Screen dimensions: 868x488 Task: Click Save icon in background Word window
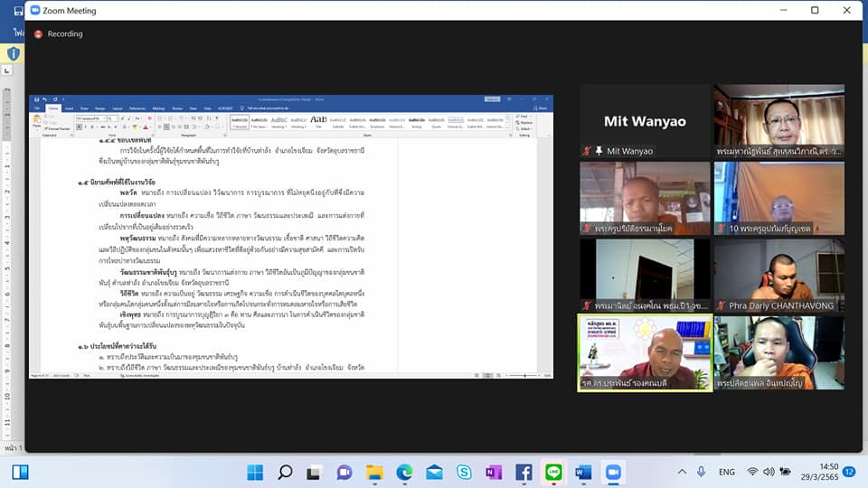[x=18, y=11]
